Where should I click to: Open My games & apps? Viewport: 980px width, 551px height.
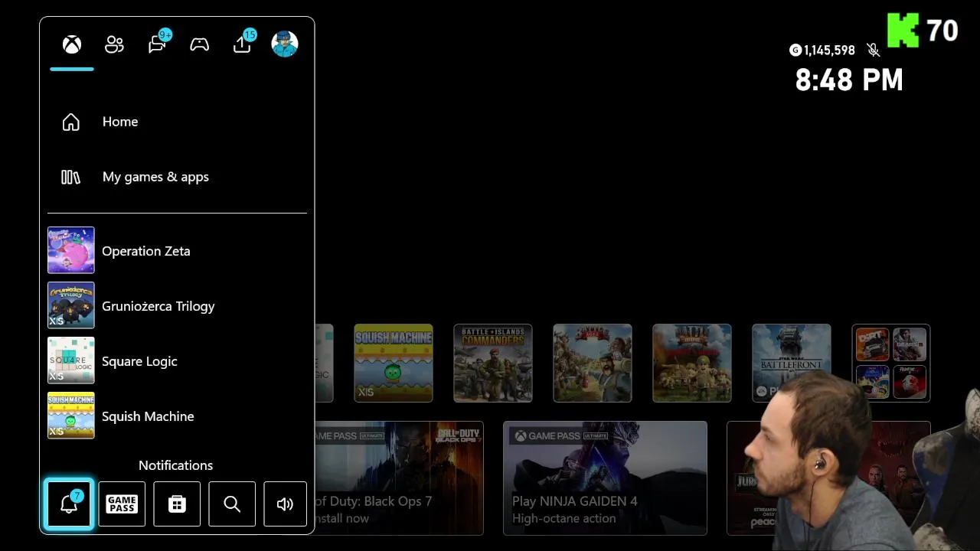(x=177, y=177)
